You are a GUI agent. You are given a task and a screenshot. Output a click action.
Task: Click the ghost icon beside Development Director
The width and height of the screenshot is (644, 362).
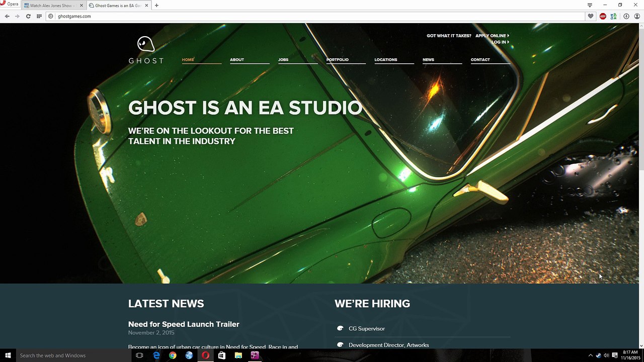tap(340, 345)
